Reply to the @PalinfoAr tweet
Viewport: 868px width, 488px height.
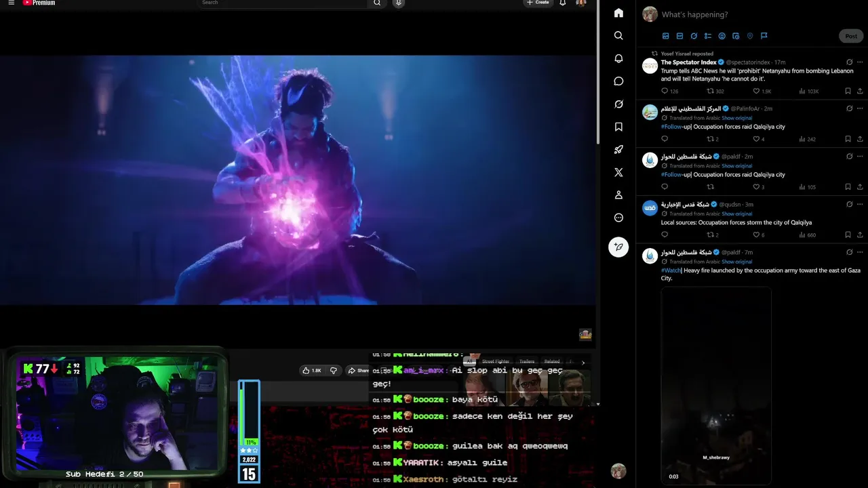[x=665, y=139]
